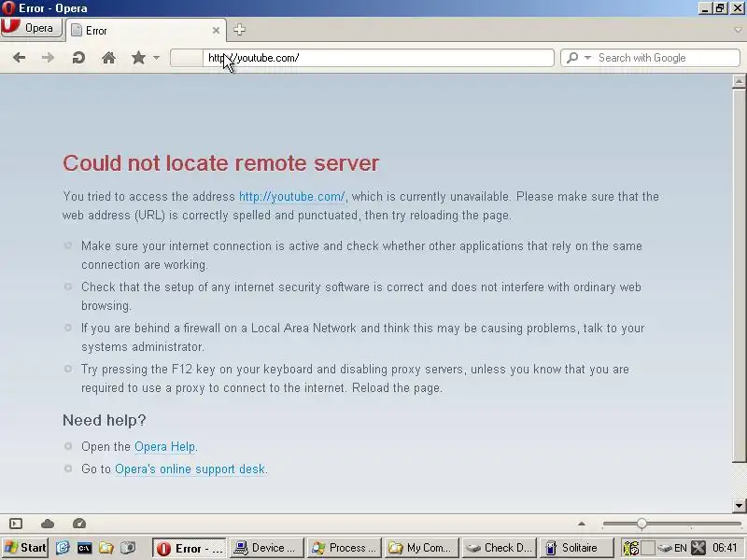The height and width of the screenshot is (560, 747).
Task: Open the Opera main menu button
Action: 32,28
